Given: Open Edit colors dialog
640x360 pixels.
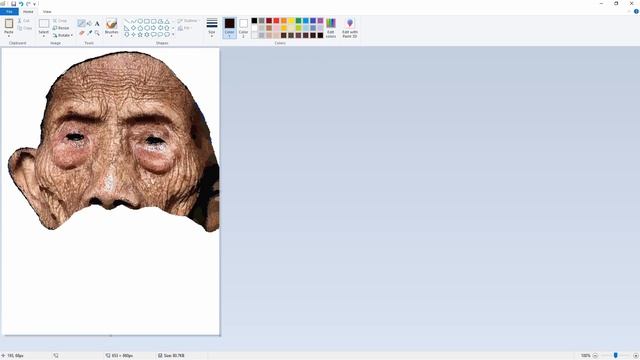Looking at the screenshot, I should 331,28.
